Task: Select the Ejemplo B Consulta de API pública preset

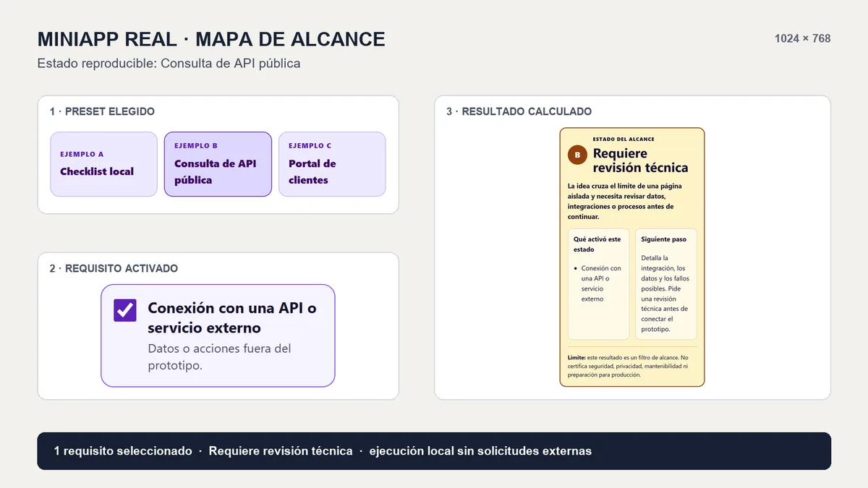Action: [218, 164]
